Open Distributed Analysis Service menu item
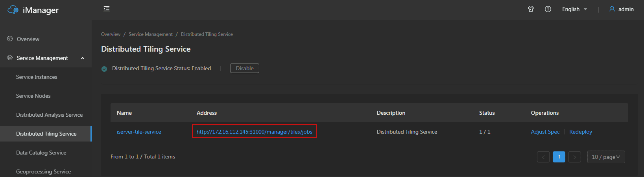644x177 pixels. (49, 115)
